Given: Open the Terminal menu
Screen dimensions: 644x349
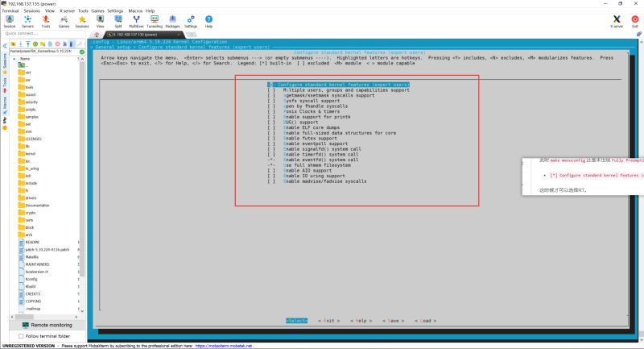Looking at the screenshot, I should tap(10, 10).
